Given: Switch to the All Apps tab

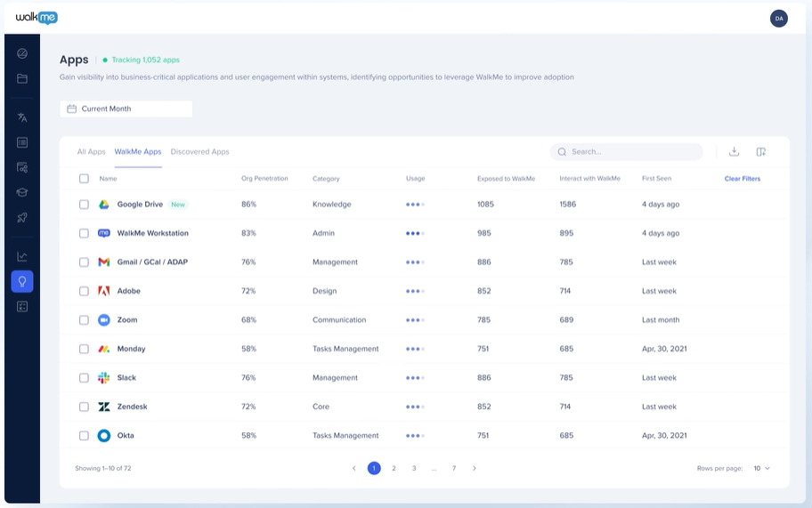Looking at the screenshot, I should (x=91, y=151).
